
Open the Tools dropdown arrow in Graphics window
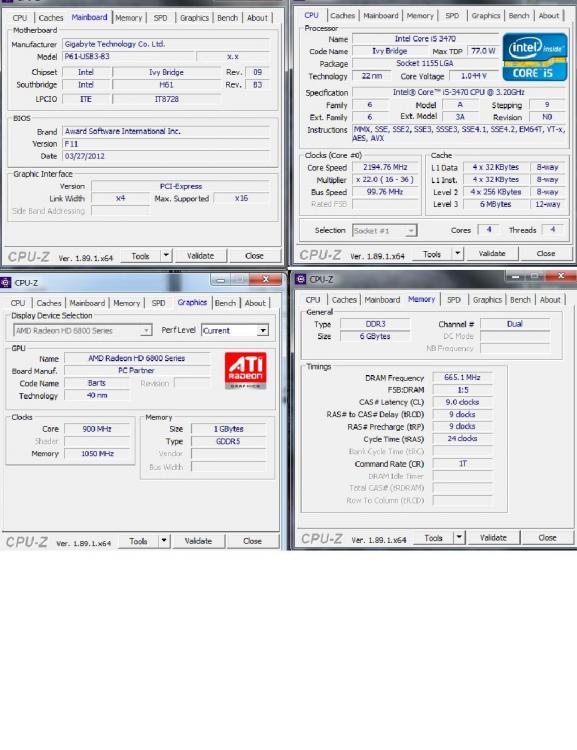[x=164, y=541]
